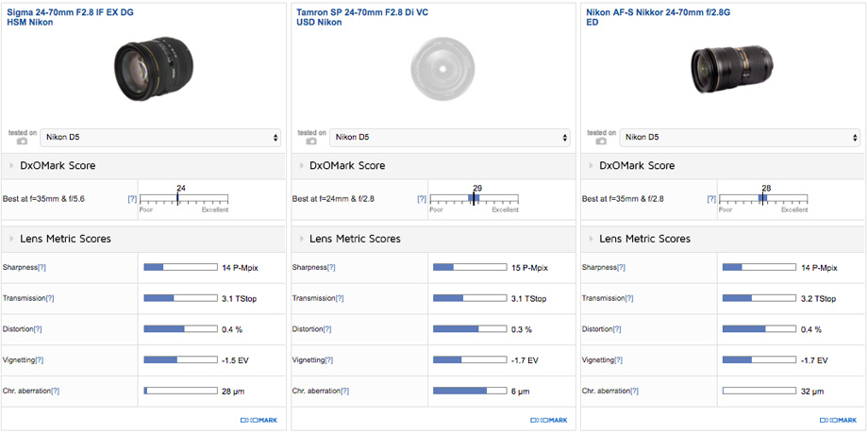Viewport: 868px width, 434px height.
Task: Open the Vignetting [?] help in Tamron panel
Action: [329, 360]
